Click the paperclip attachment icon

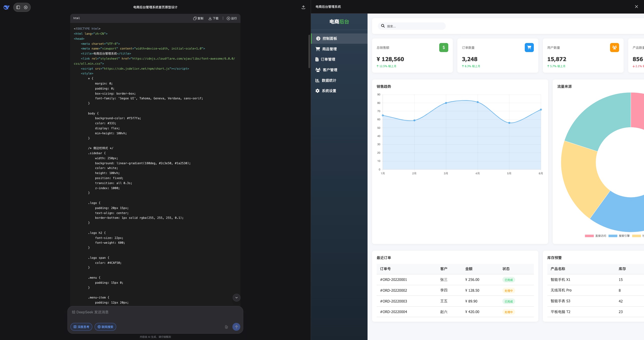226,327
